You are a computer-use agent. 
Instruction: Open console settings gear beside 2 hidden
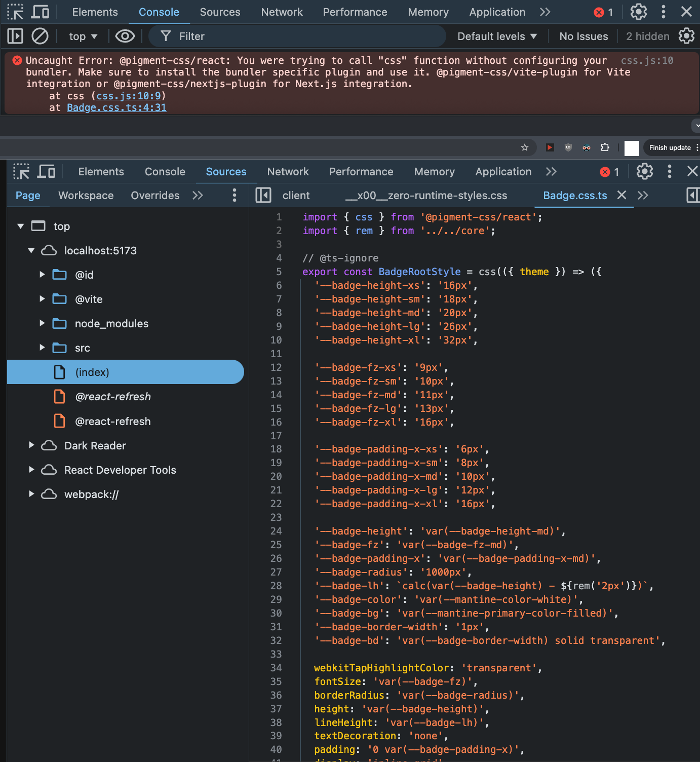686,36
